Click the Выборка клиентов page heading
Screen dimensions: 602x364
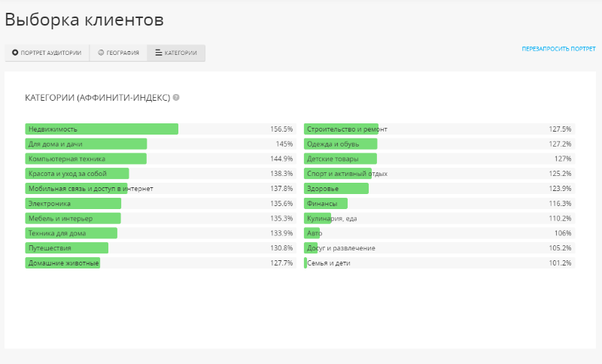84,20
